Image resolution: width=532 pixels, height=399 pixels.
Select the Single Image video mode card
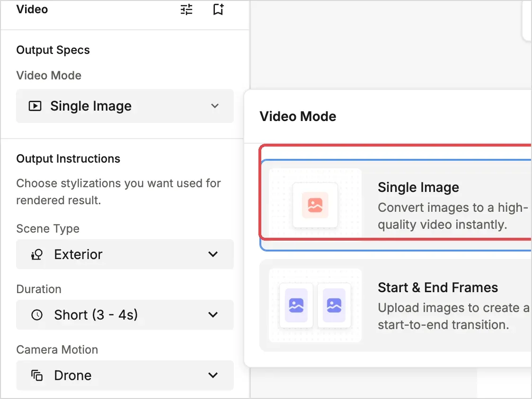[x=396, y=205]
